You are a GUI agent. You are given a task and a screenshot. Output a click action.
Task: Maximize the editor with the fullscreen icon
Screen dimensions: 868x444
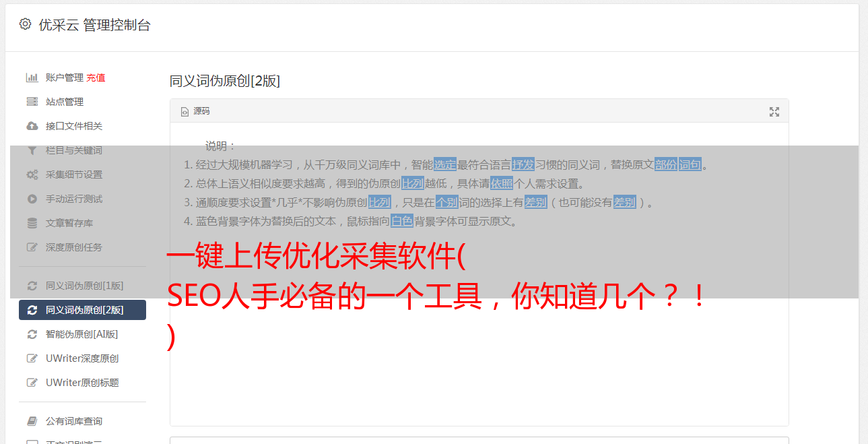pos(774,112)
